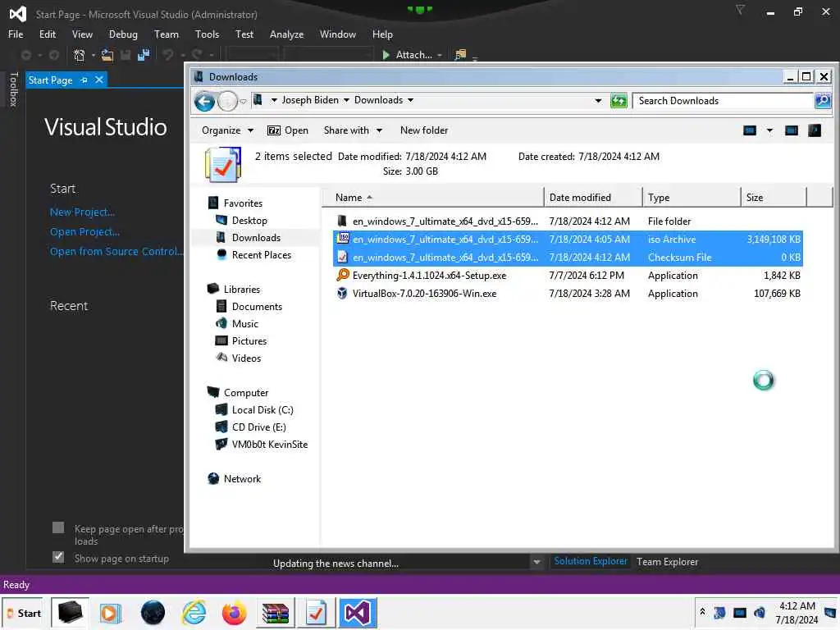The width and height of the screenshot is (840, 630).
Task: Open the view options dropdown arrow
Action: (x=769, y=130)
